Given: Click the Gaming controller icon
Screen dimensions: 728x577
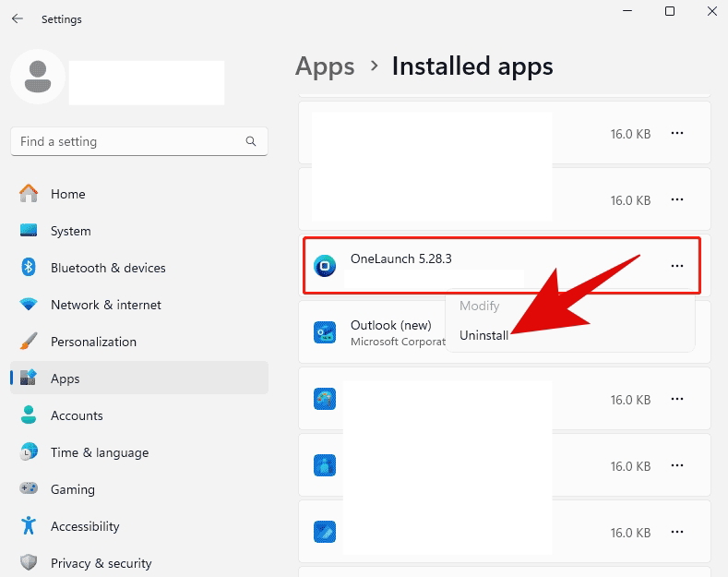Looking at the screenshot, I should coord(29,488).
